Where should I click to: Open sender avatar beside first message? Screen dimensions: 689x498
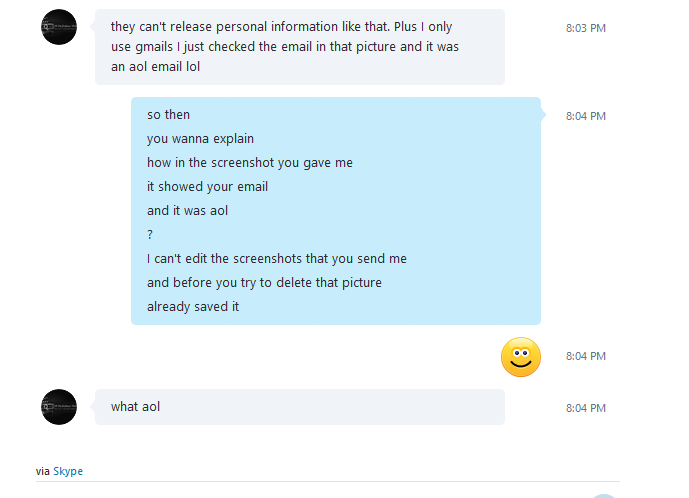pyautogui.click(x=59, y=27)
